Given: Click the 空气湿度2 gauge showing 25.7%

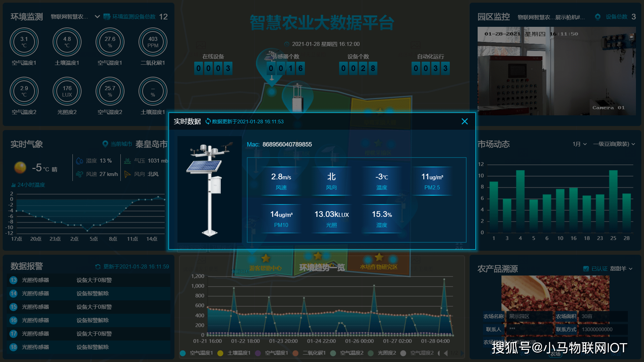Looking at the screenshot, I should [110, 91].
